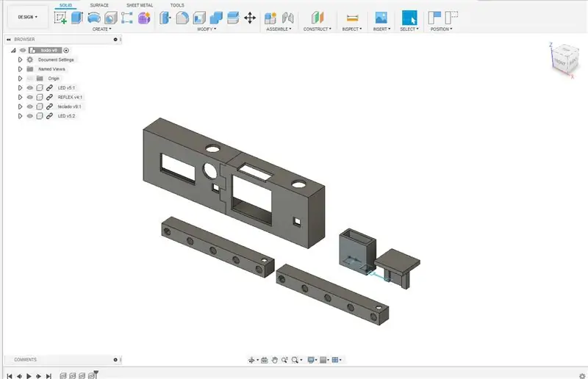
Task: Switch to the SHEET METAL tab
Action: pos(140,5)
